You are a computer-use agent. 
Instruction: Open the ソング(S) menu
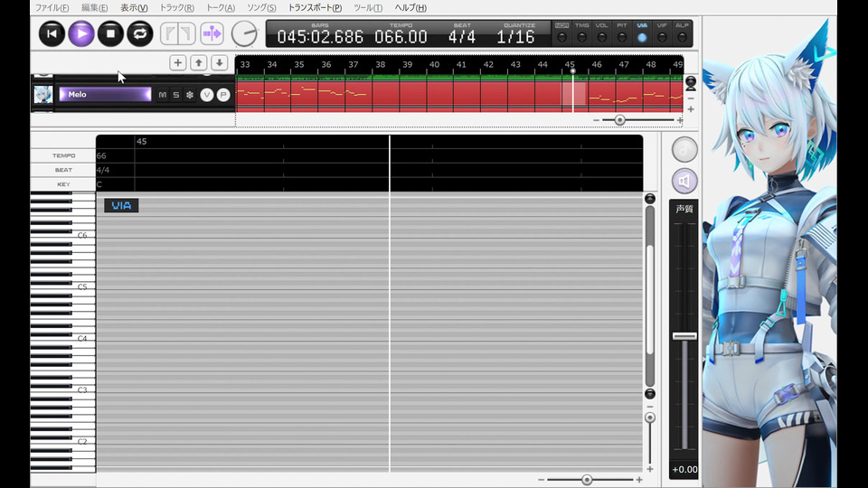261,8
